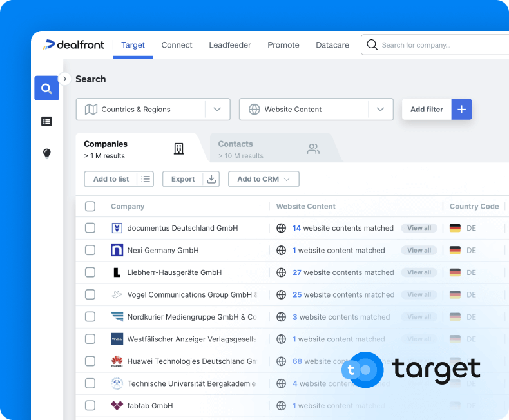Viewport: 509px width, 420px height.
Task: Check the Vogel Communications Group row
Action: pyautogui.click(x=90, y=295)
